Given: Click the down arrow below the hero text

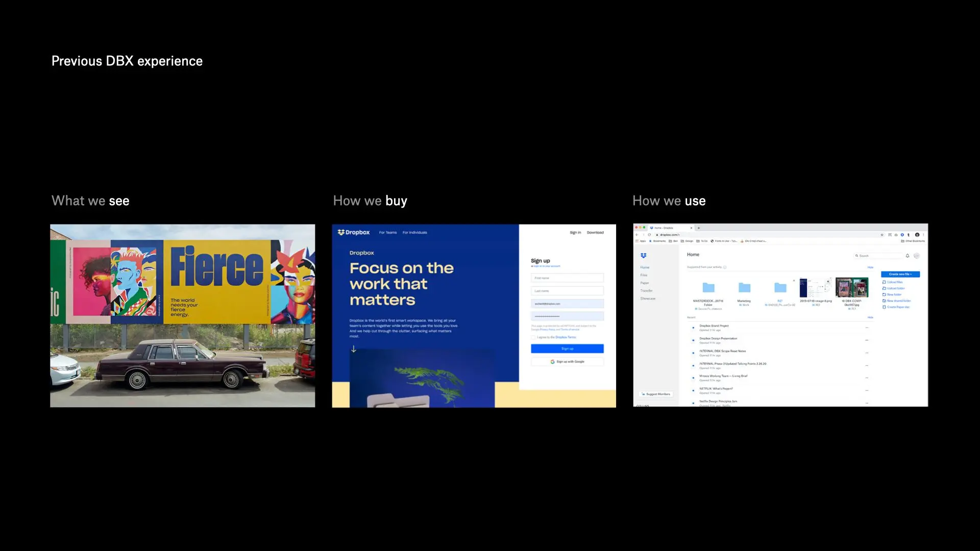Looking at the screenshot, I should point(353,349).
